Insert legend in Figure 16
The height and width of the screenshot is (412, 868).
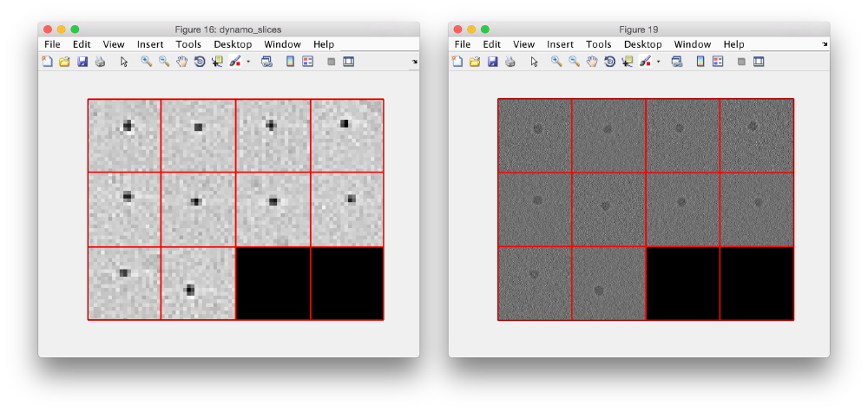[308, 62]
